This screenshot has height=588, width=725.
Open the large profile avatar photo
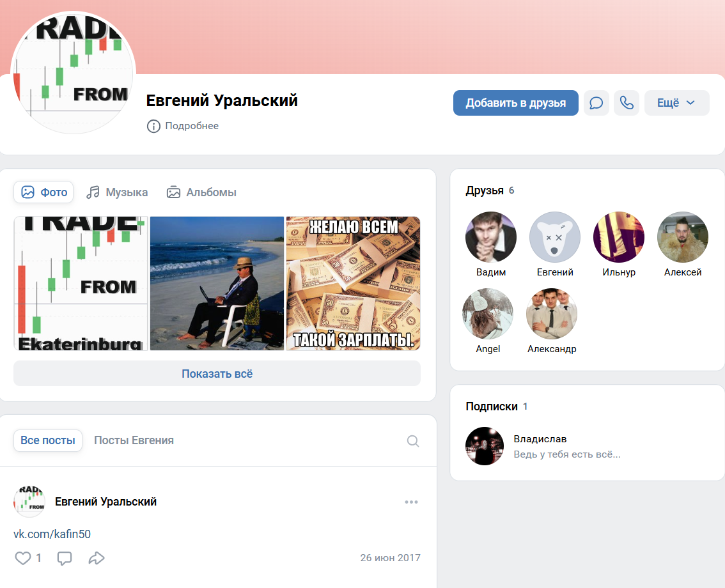[73, 73]
